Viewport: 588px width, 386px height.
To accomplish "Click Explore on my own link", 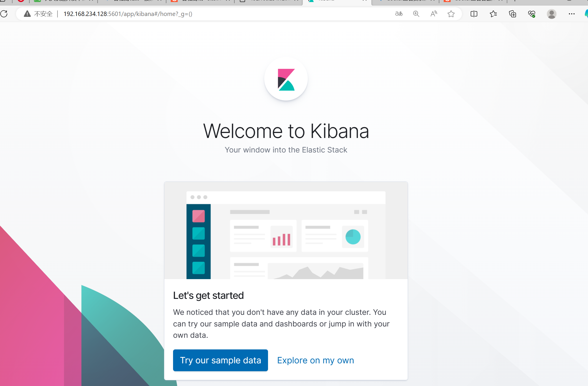I will point(315,360).
